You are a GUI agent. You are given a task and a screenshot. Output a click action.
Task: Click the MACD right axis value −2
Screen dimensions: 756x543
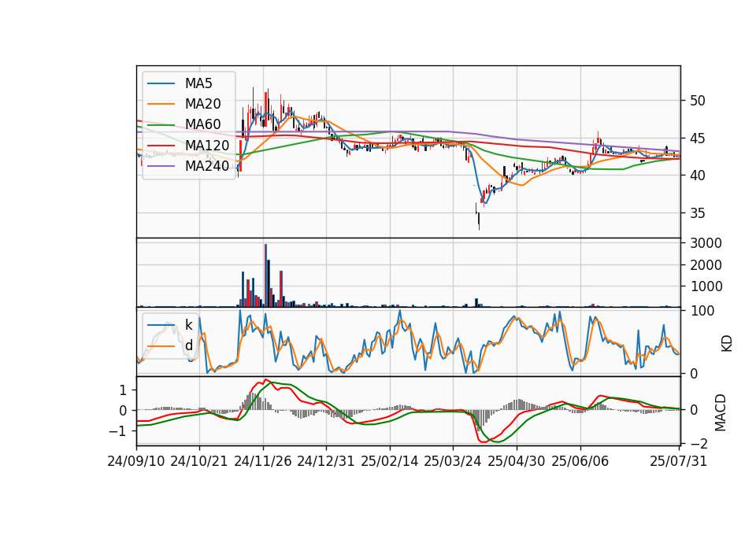(699, 443)
